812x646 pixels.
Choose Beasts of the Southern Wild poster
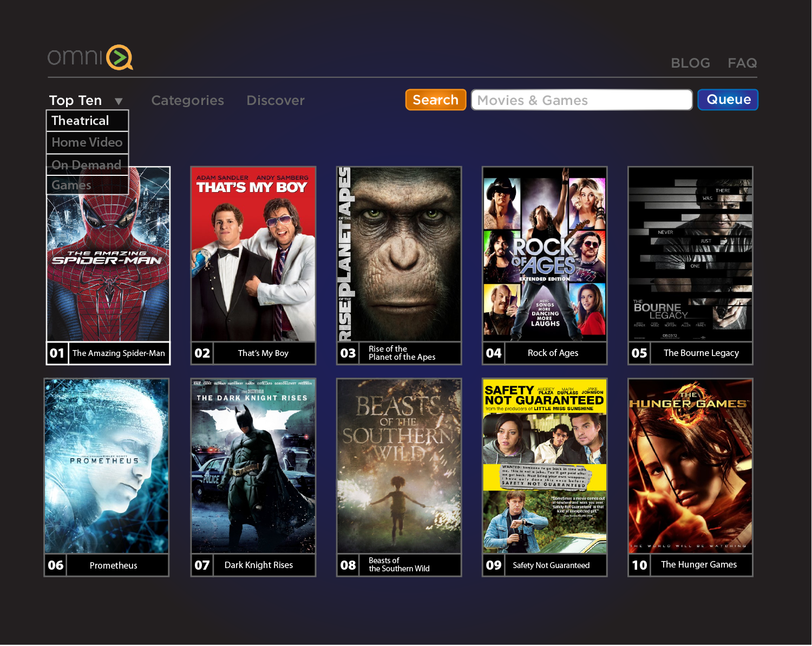(399, 466)
